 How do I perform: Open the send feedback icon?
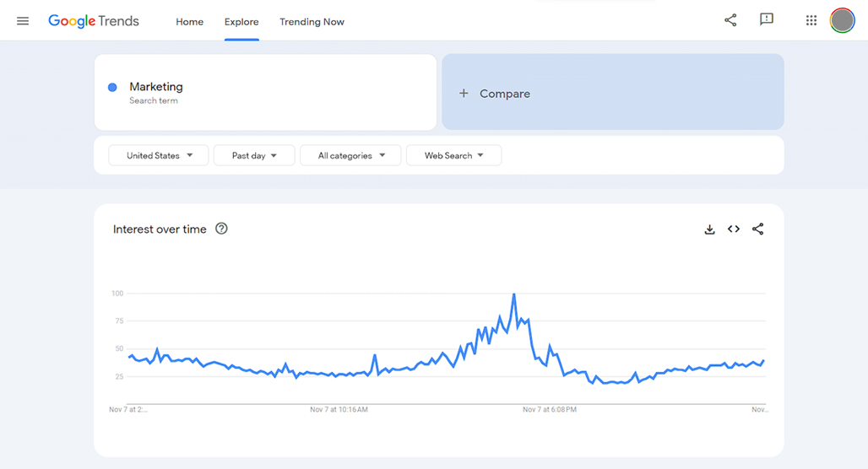click(x=767, y=20)
